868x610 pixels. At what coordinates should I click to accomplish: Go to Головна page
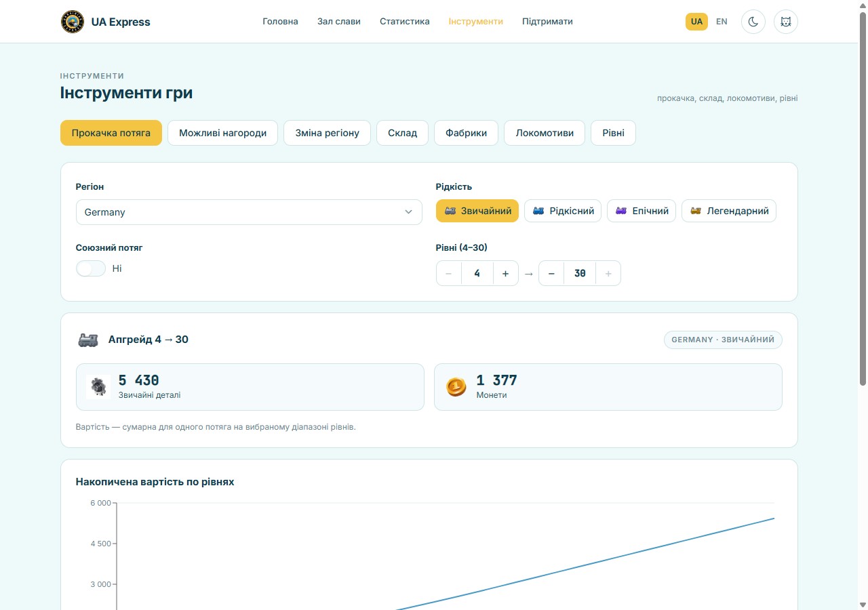click(x=280, y=22)
